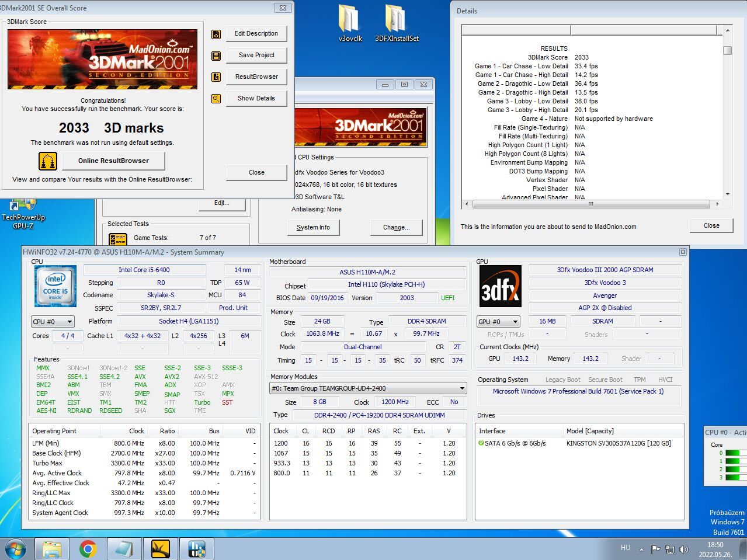This screenshot has width=747, height=560.
Task: Click the Change... button for display settings
Action: [x=396, y=228]
